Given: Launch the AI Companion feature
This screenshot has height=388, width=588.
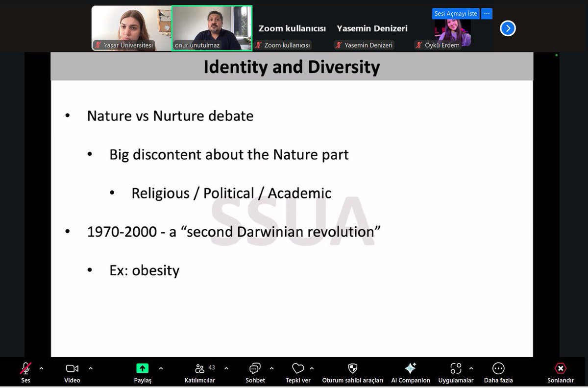Looking at the screenshot, I should point(410,369).
